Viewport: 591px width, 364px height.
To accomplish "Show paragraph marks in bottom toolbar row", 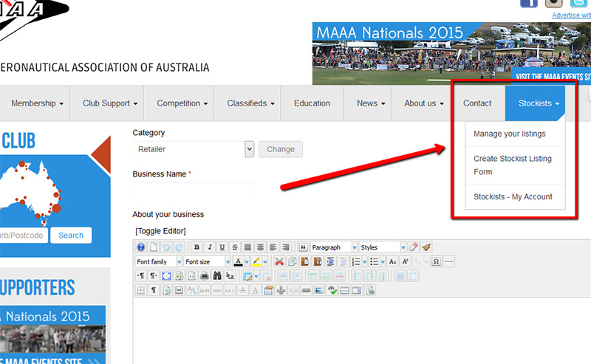I will [x=154, y=290].
